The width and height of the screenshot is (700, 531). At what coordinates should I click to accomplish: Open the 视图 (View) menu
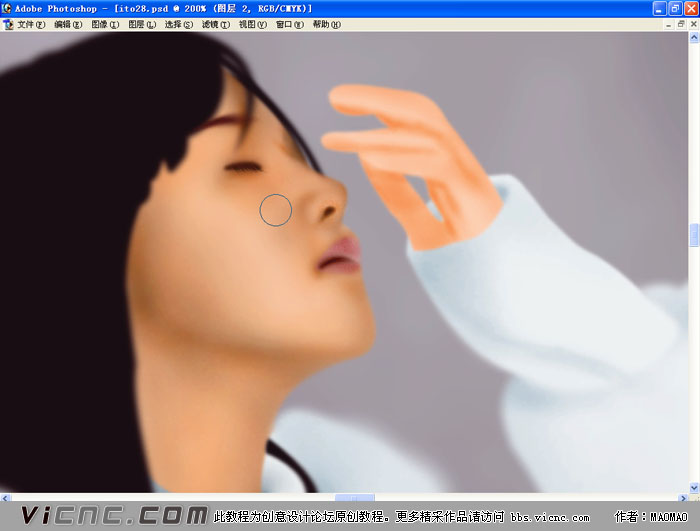tap(253, 25)
